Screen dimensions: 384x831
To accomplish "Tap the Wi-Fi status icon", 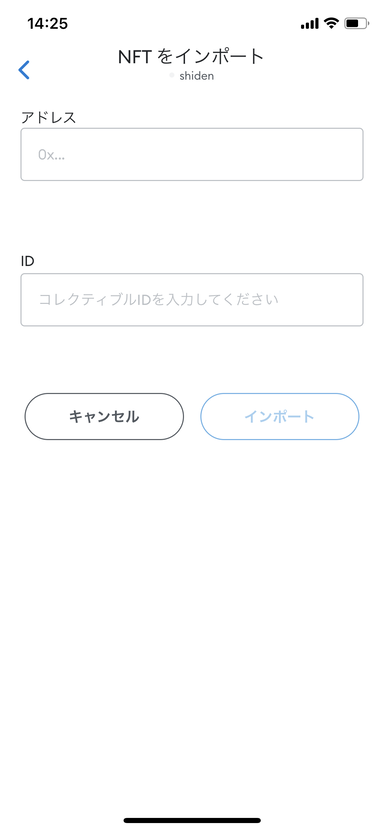I will (332, 23).
